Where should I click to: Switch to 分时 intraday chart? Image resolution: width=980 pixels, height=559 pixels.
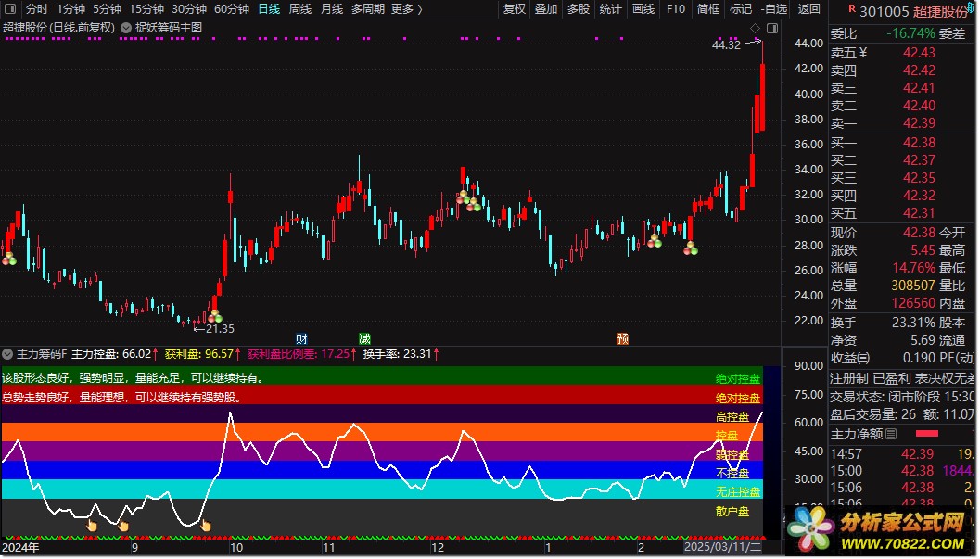(36, 8)
